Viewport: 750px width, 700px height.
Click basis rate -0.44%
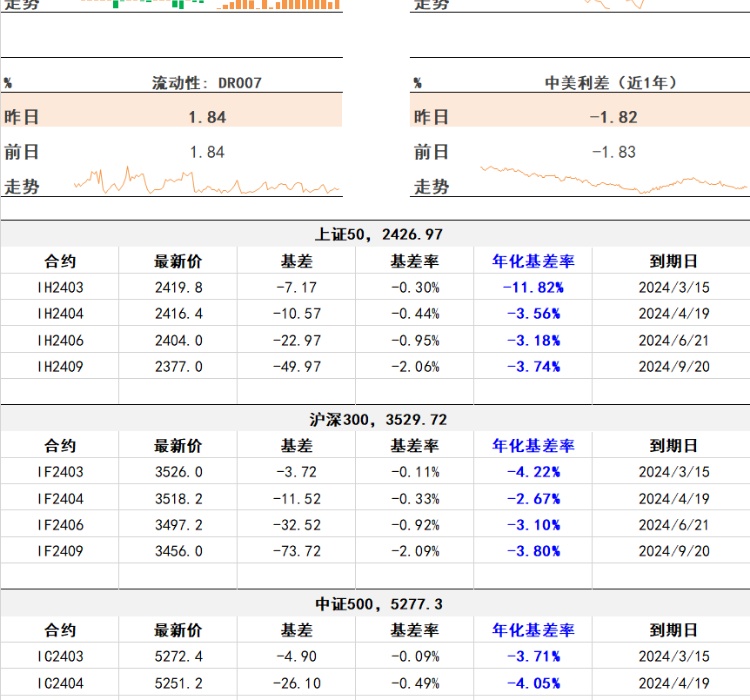pyautogui.click(x=415, y=314)
